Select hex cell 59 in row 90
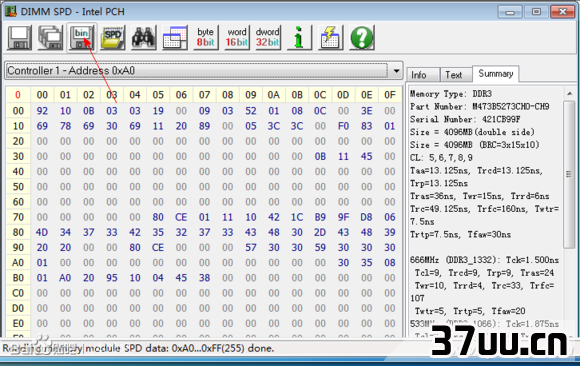Image resolution: width=580 pixels, height=366 pixels. pos(320,247)
